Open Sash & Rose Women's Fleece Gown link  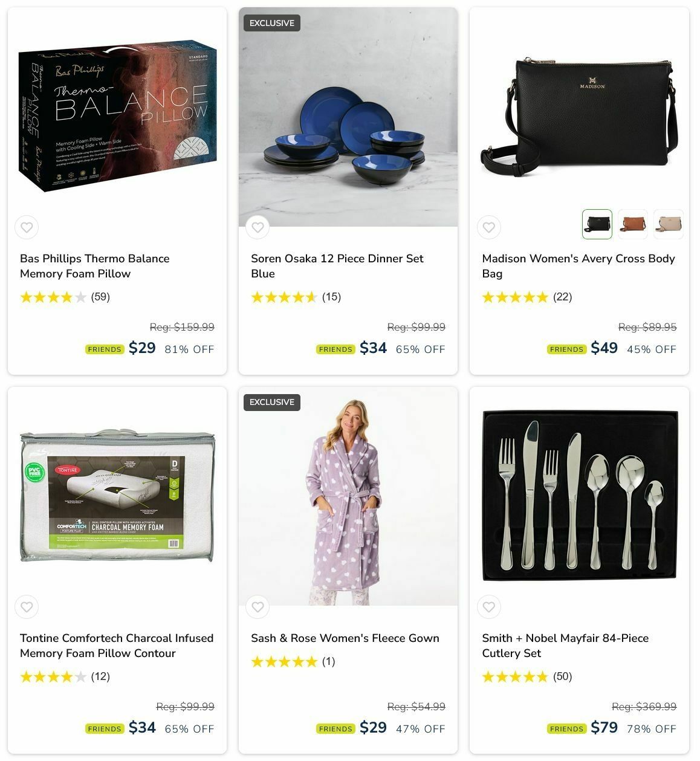pyautogui.click(x=345, y=638)
